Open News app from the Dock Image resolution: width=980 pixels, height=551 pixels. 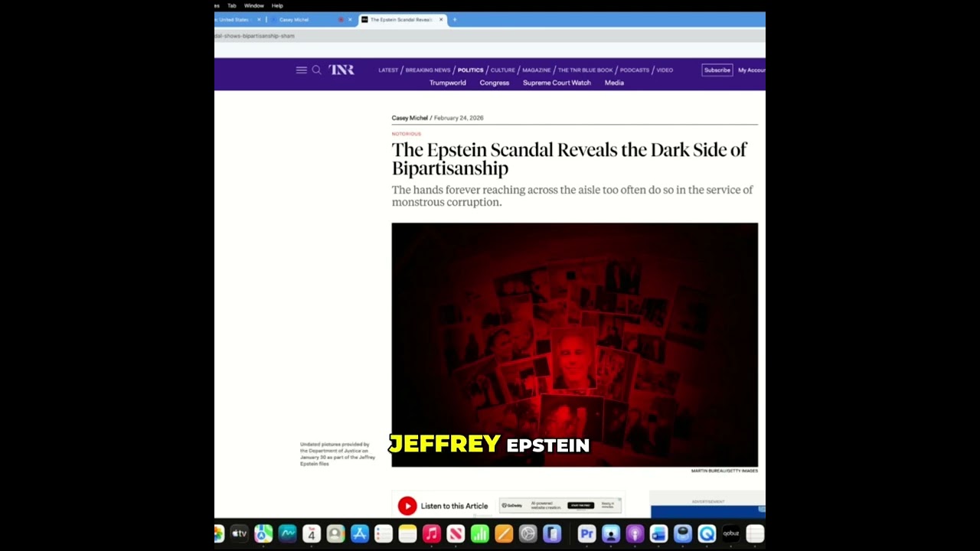point(456,533)
